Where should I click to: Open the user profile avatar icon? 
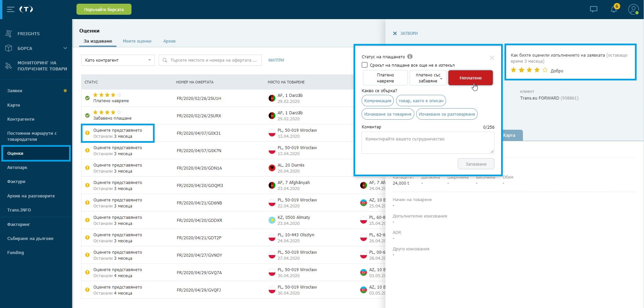[633, 9]
